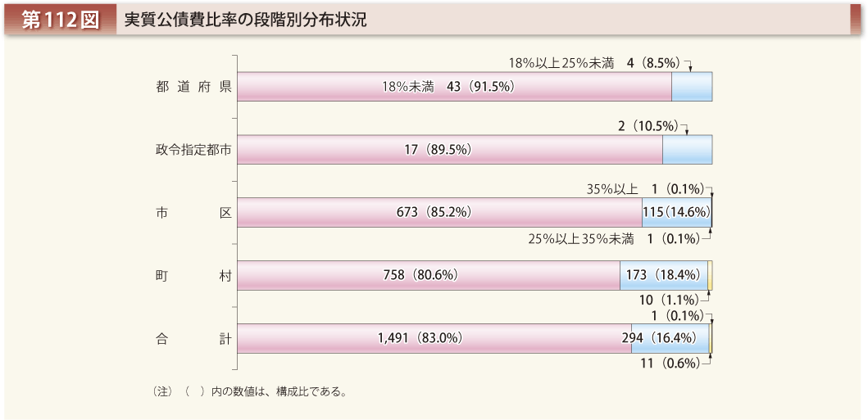Click the 673 (85.2%) pink bar for 市区

[440, 212]
